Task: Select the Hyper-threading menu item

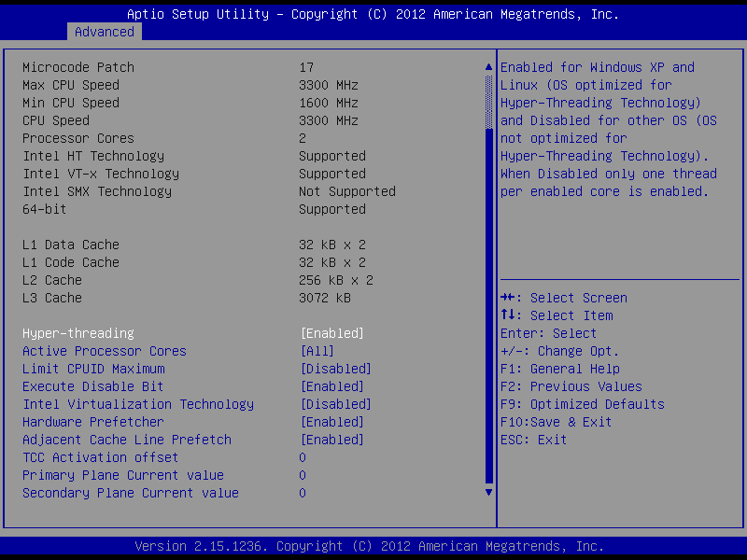Action: (78, 333)
